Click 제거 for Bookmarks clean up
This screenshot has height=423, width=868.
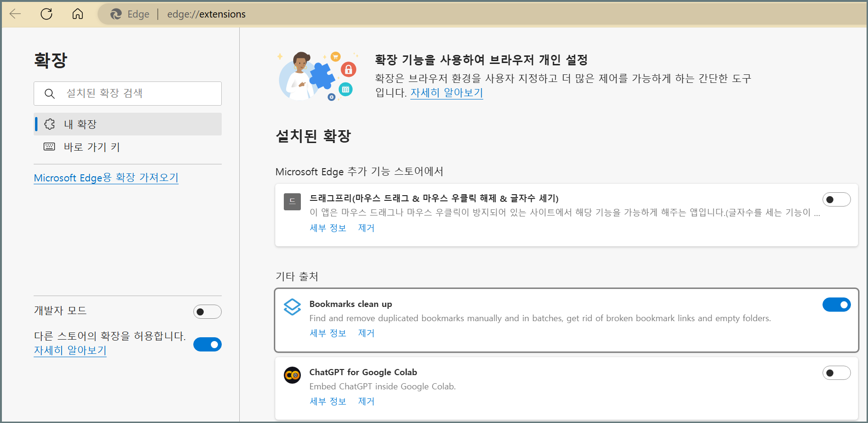point(366,333)
